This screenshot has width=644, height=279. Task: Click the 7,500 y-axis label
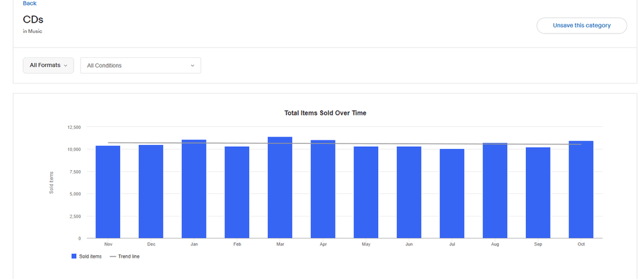coord(75,171)
